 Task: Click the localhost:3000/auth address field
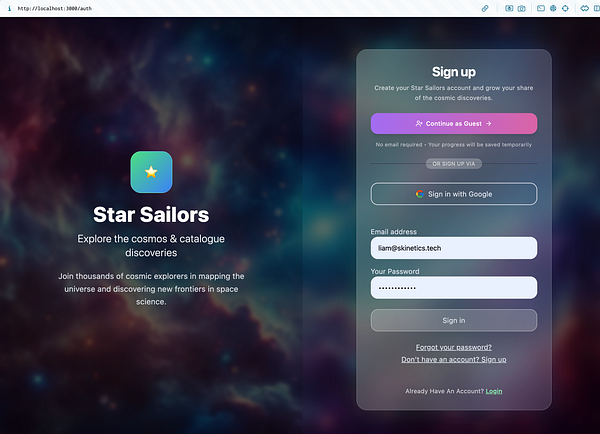tap(55, 8)
